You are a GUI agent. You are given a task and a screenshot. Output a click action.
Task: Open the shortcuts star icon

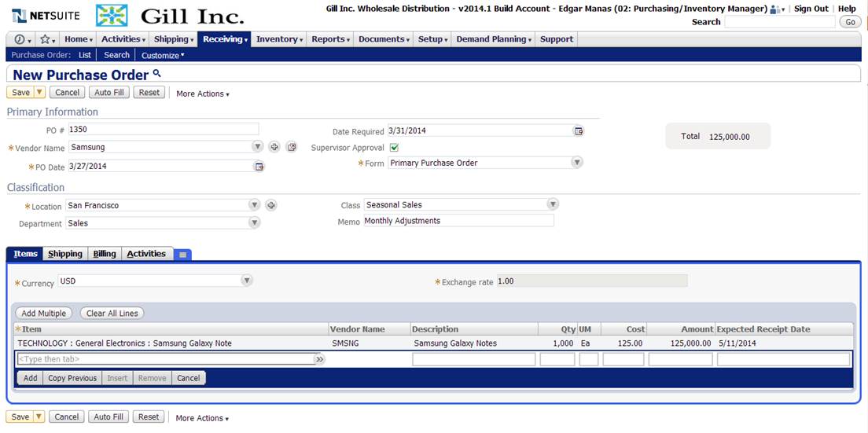[x=46, y=39]
